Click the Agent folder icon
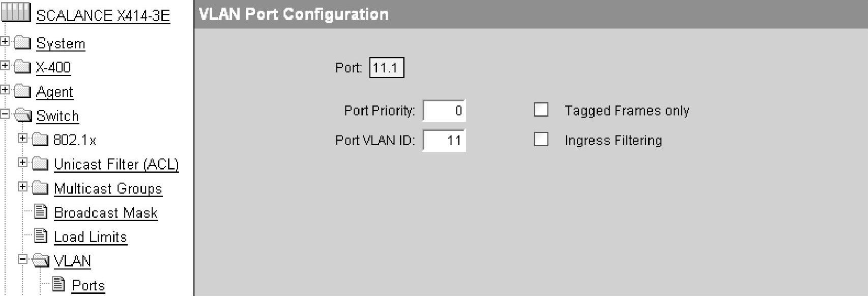868x296 pixels. point(22,91)
